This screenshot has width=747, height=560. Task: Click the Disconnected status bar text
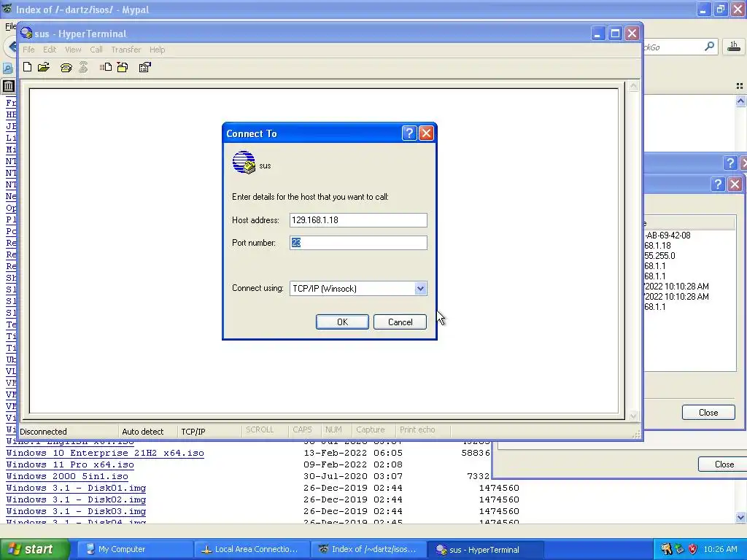(43, 432)
